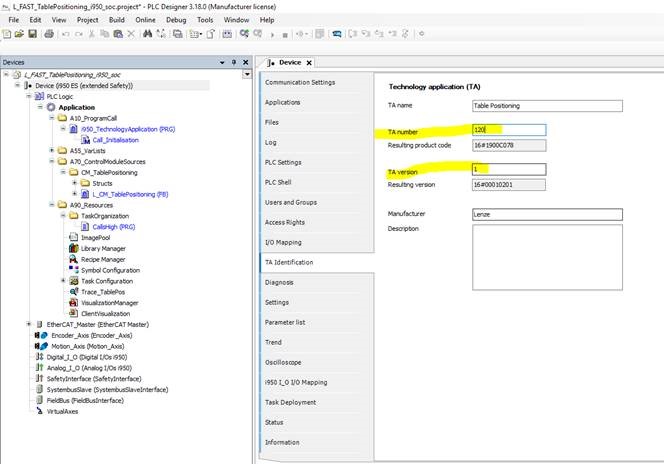Click the Save project toolbar icon
This screenshot has height=464, width=664.
pos(33,34)
